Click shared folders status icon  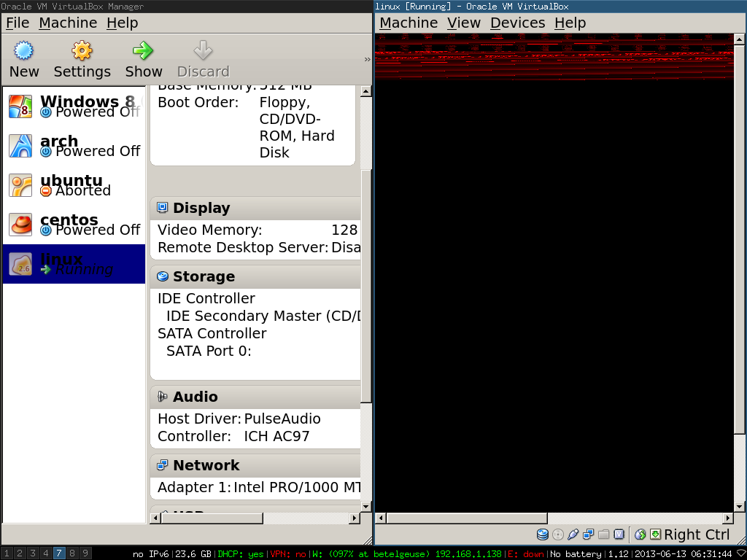point(603,534)
